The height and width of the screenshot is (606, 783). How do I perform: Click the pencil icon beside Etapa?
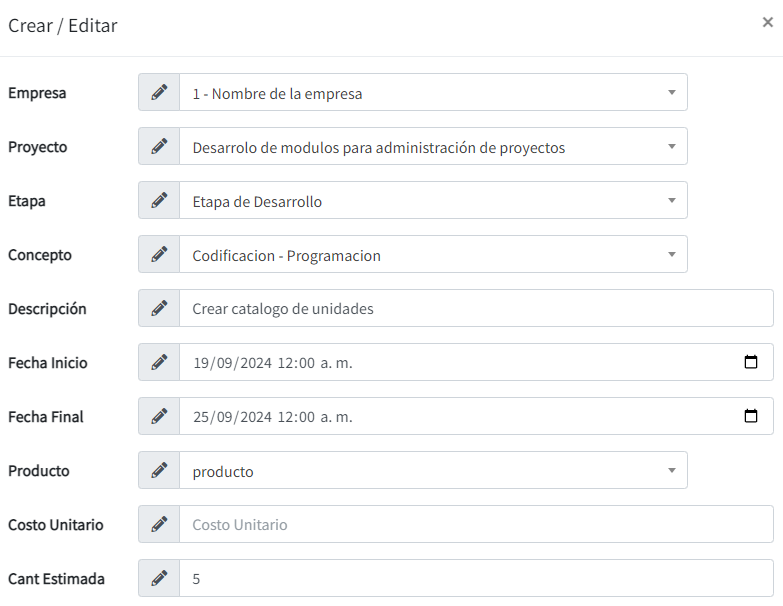click(159, 201)
